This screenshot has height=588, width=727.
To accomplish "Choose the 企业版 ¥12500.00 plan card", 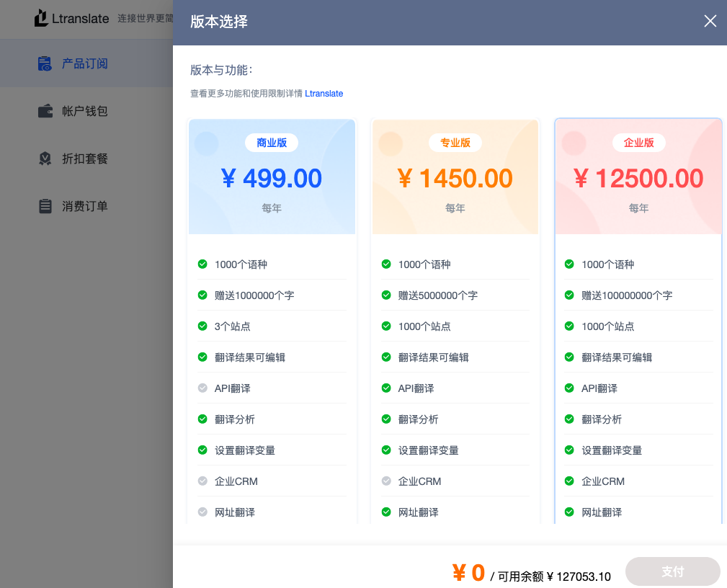I will click(638, 177).
